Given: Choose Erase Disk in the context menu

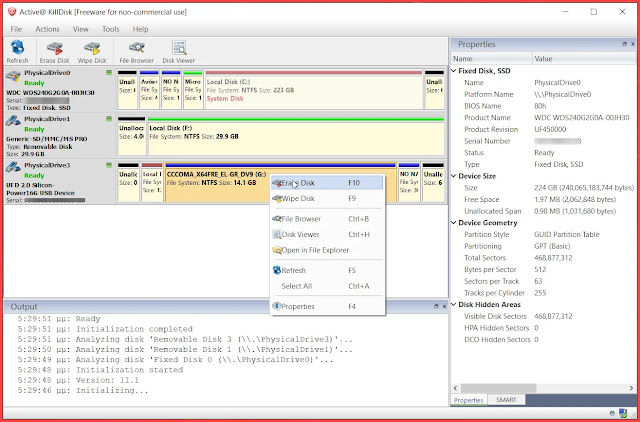Looking at the screenshot, I should point(327,183).
